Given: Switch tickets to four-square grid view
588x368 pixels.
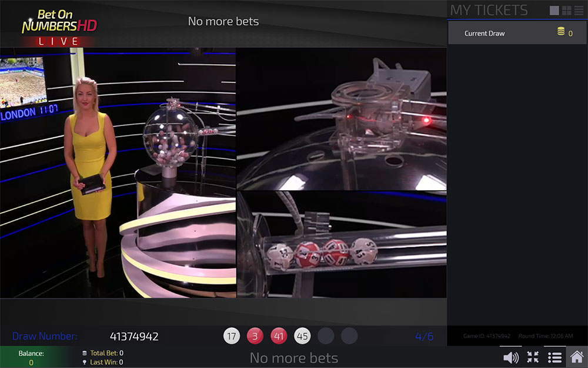Looking at the screenshot, I should [567, 11].
